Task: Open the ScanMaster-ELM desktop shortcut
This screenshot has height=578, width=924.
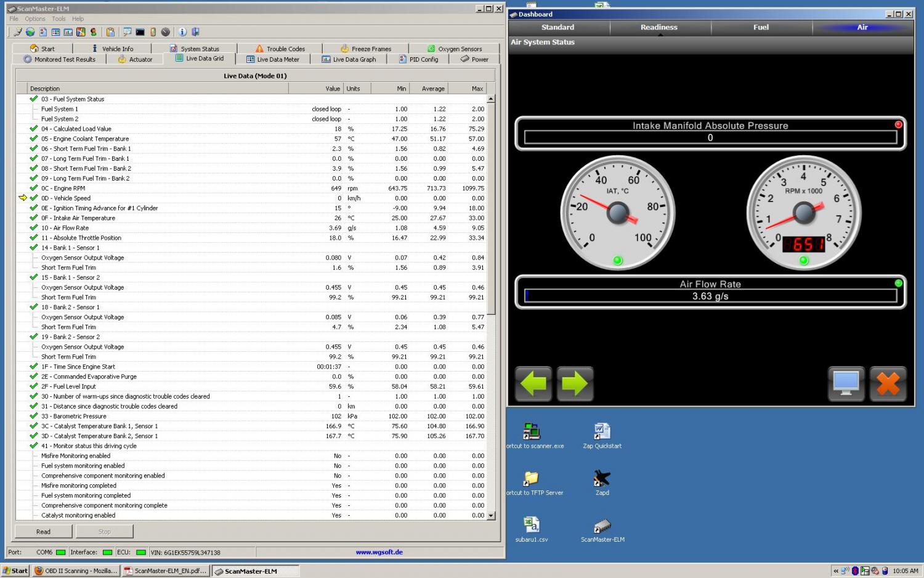Action: [602, 528]
